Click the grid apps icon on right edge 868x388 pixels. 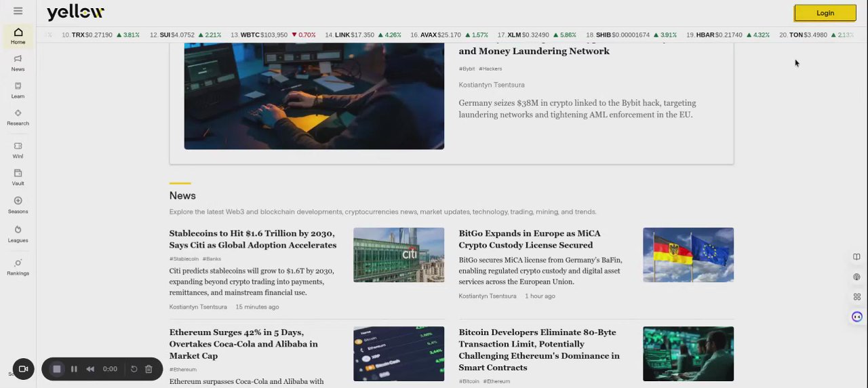click(x=856, y=296)
